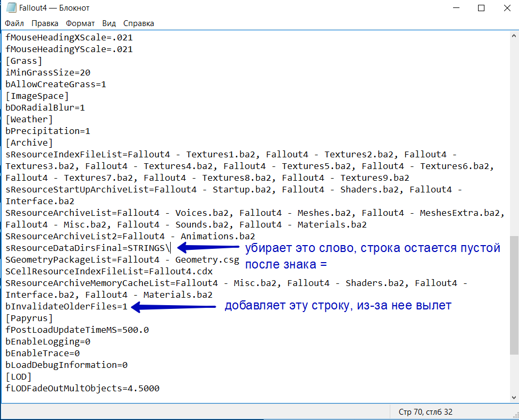Click the line bInvalidateOlderFiles=1
The image size is (519, 420).
click(66, 307)
